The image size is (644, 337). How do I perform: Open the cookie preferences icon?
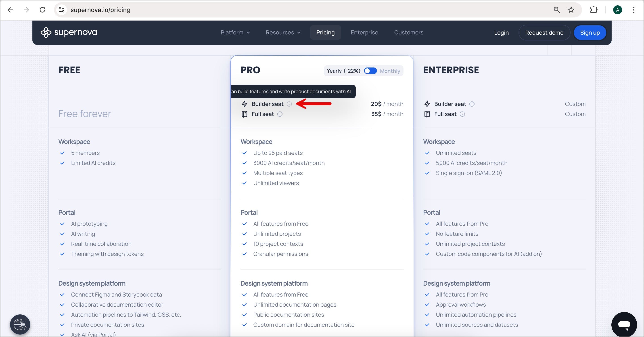(x=20, y=324)
